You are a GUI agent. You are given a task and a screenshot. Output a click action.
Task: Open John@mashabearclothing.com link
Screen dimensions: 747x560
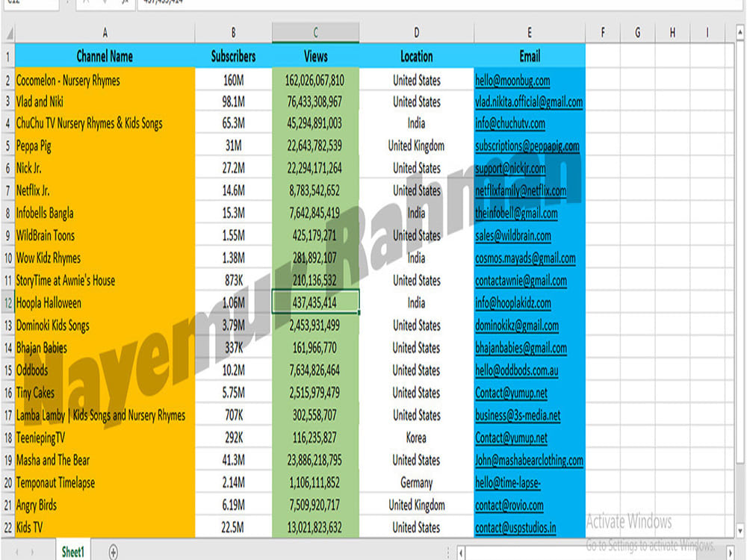point(530,460)
